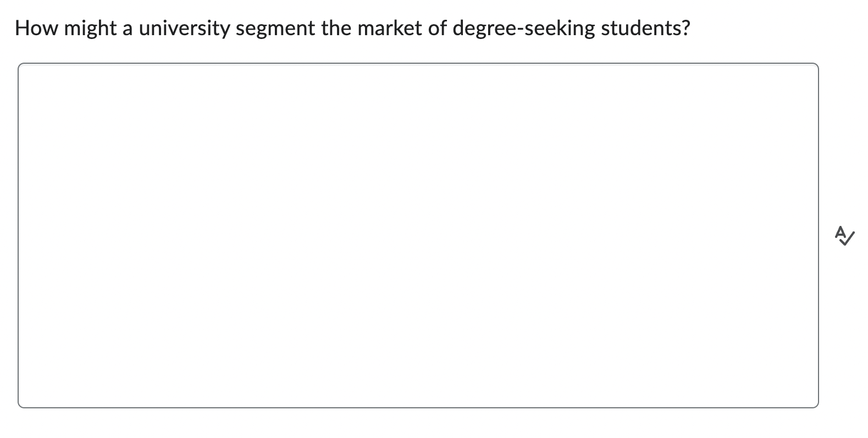Select the phrase degree-seeking students in the prompt
This screenshot has width=868, height=438.
572,27
